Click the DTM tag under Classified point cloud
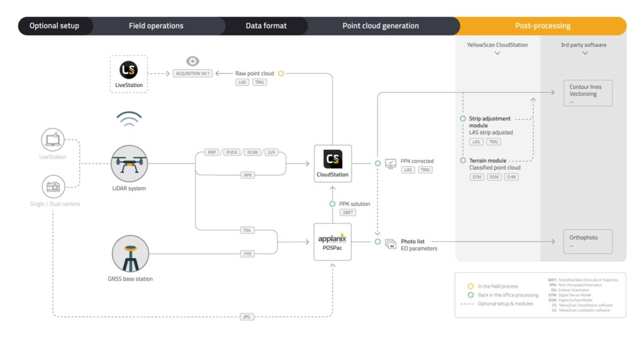 [477, 178]
